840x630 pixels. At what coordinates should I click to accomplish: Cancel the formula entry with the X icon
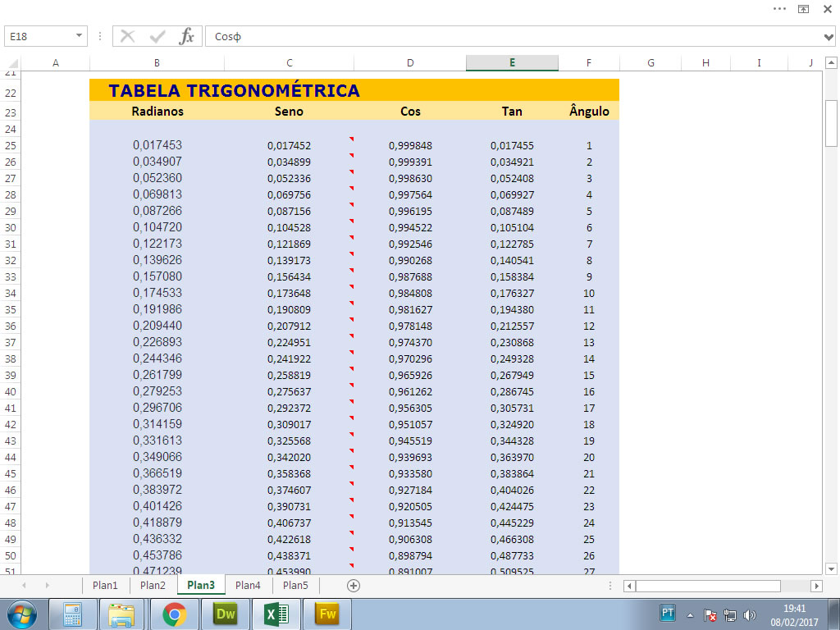click(x=127, y=36)
